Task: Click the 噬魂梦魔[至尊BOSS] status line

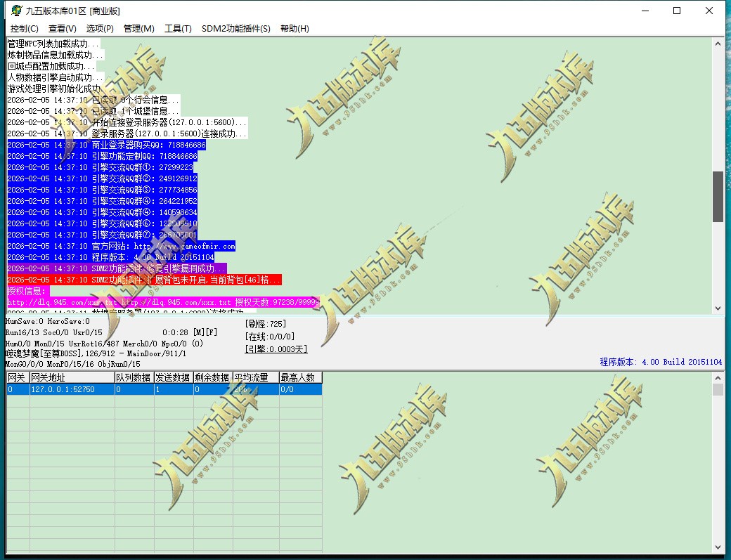Action: (96, 353)
